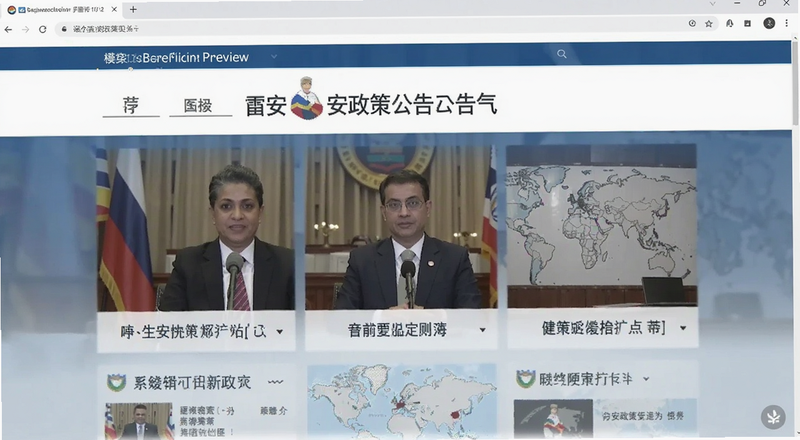Expand the dropdown arrow under the woman speaker
The width and height of the screenshot is (800, 440).
point(280,332)
